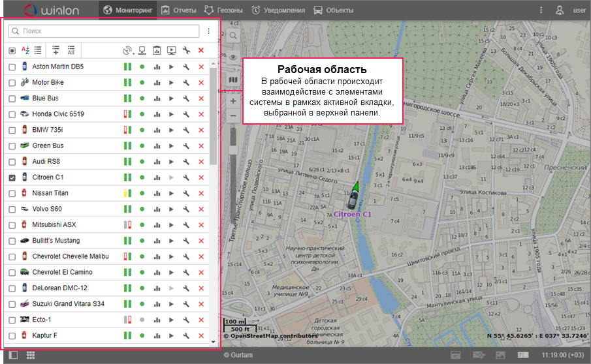Viewport: 591px width, 364px height.
Task: Click the play track icon for Honda Civic 6519
Action: pos(171,114)
